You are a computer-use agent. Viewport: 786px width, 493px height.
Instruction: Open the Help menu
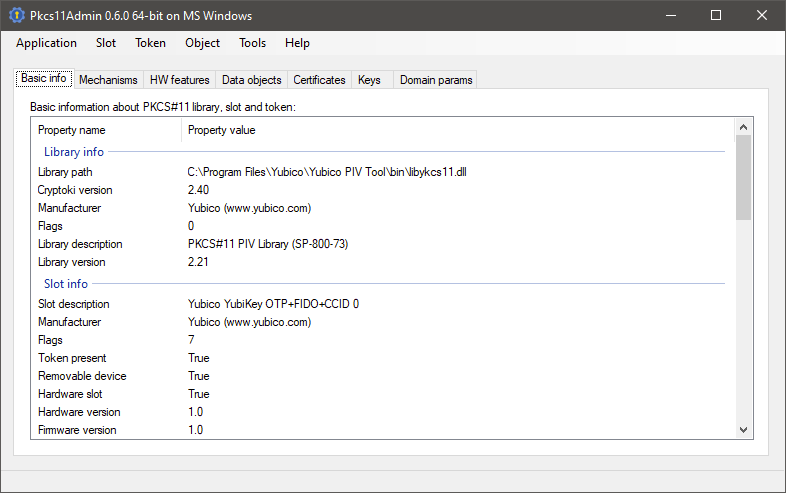[x=297, y=43]
